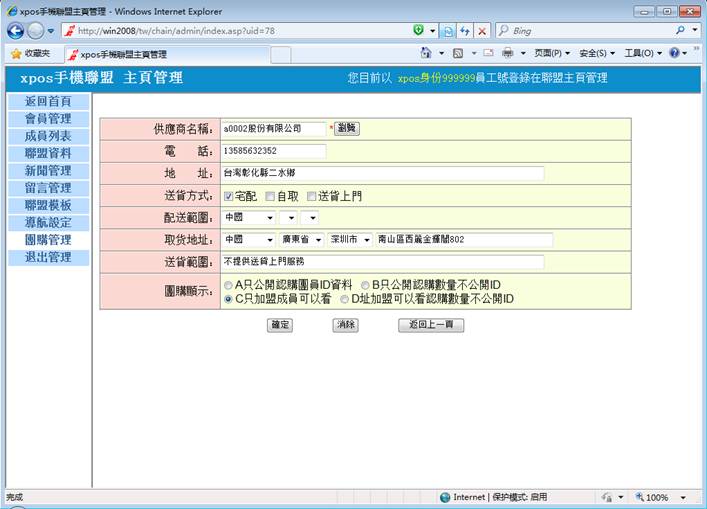Enable the 自取 pickup checkbox
This screenshot has width=707, height=509.
(270, 196)
